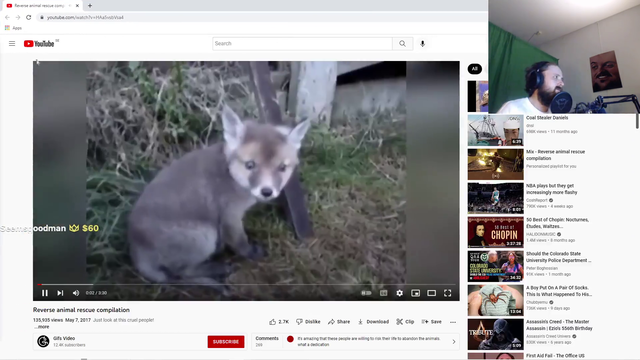Open Mix - Reverse animal rescue compilation

pyautogui.click(x=555, y=155)
